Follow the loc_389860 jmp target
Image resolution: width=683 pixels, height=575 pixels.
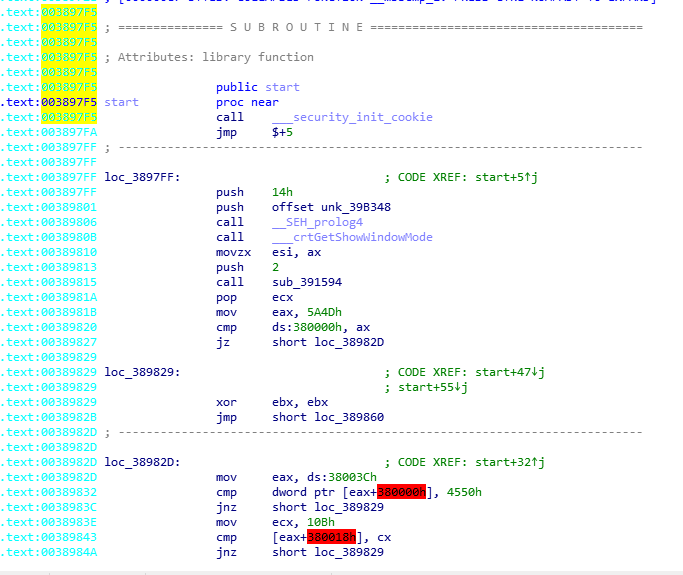[349, 417]
